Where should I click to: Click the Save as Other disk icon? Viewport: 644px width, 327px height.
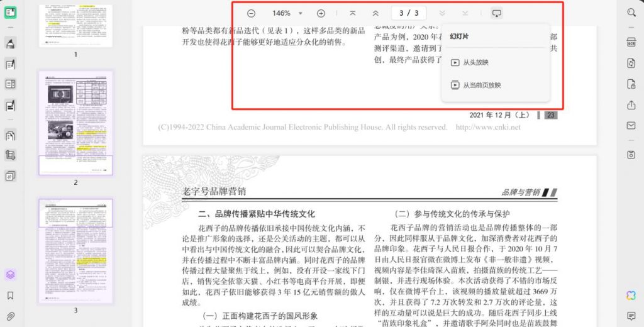tap(631, 155)
